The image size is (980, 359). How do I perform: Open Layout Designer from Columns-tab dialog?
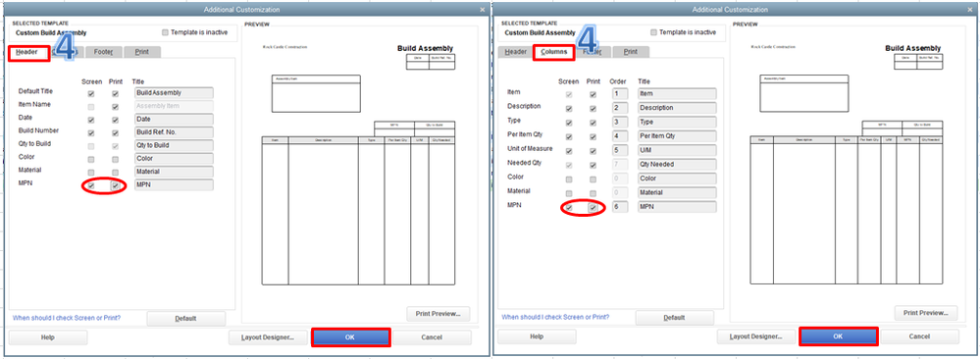(757, 336)
